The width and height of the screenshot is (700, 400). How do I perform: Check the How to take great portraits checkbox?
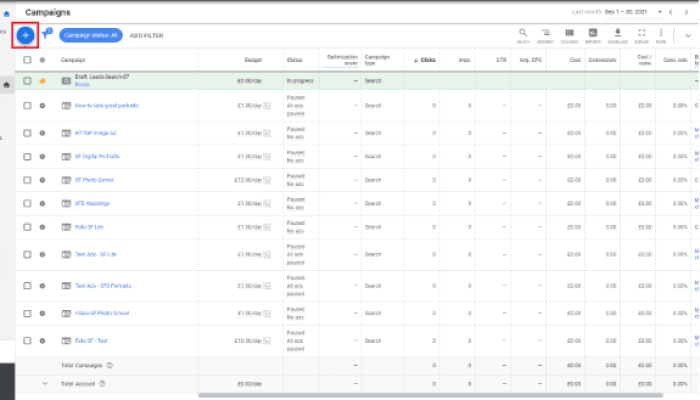tap(27, 106)
